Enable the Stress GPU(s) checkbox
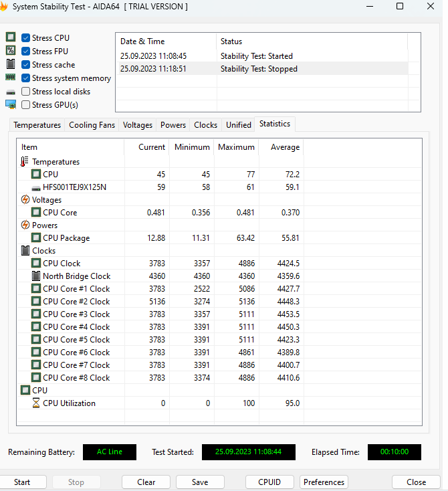This screenshot has height=491, width=448. click(x=25, y=104)
